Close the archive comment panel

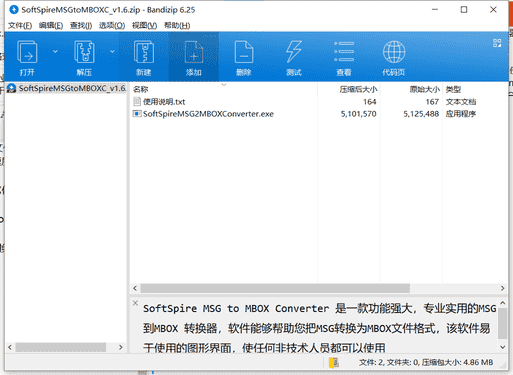135,303
